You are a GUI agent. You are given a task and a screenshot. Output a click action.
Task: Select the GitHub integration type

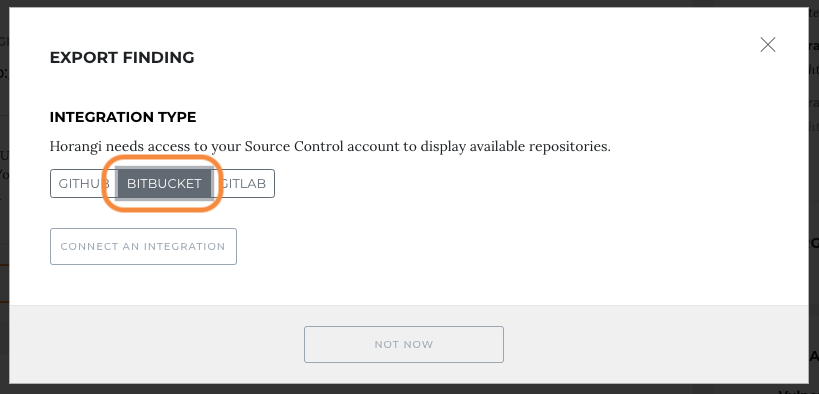click(83, 183)
